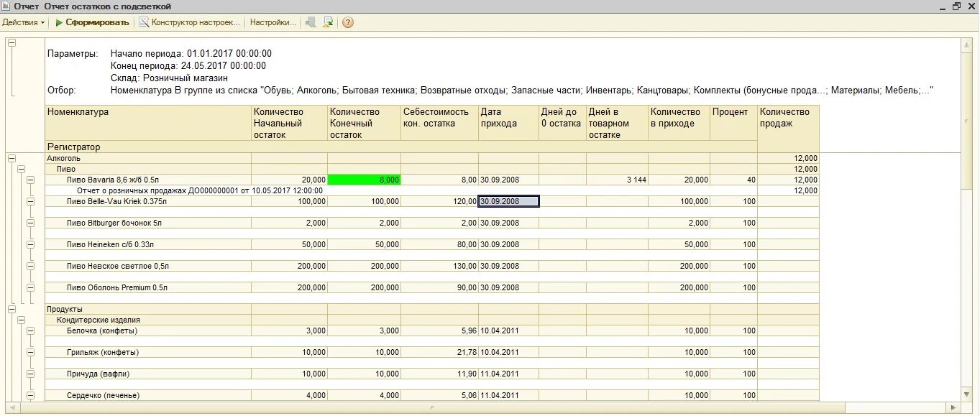Click the horizontal scrollbar thumb grip

[x=433, y=407]
